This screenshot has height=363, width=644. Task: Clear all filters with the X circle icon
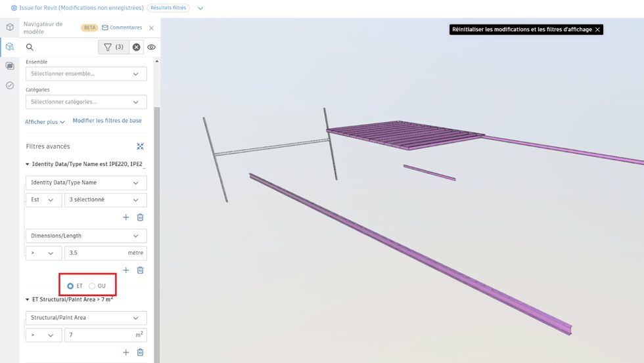[136, 47]
